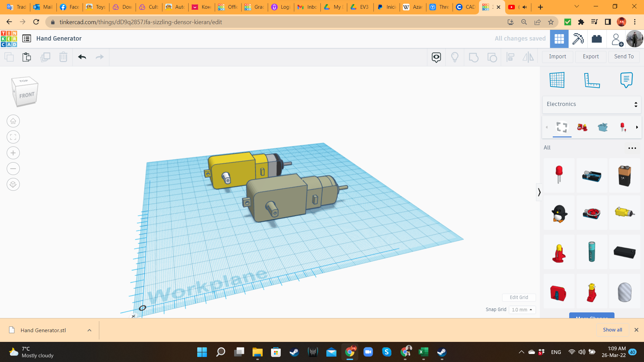Viewport: 644px width, 362px height.
Task: Select the Ruler tool icon
Action: click(592, 80)
